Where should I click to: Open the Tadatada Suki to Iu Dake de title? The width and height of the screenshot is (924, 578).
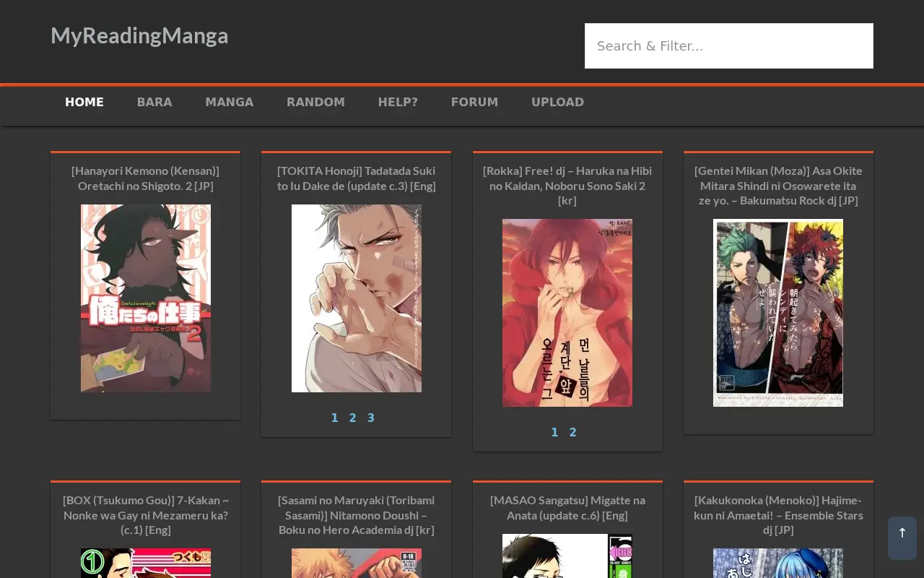pyautogui.click(x=357, y=178)
